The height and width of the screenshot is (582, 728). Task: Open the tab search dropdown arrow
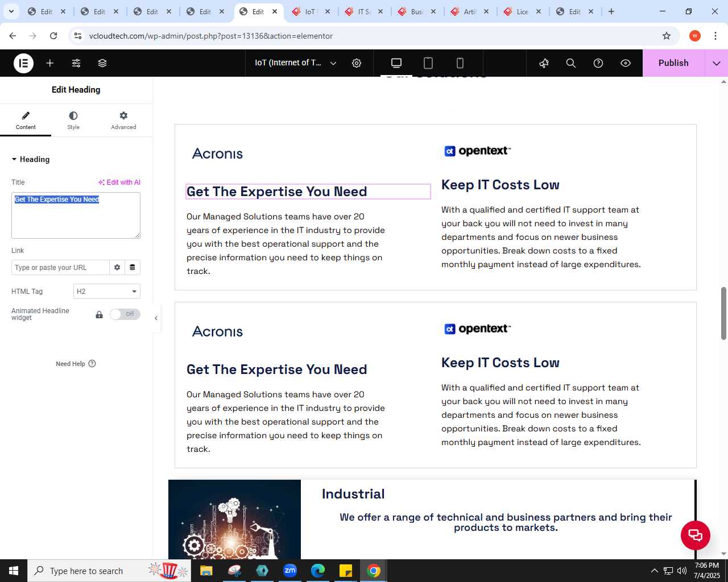click(x=11, y=11)
